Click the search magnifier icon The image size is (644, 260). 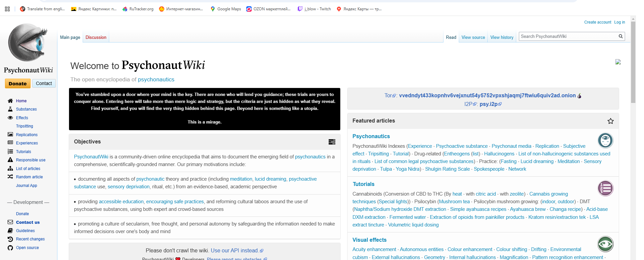click(x=620, y=37)
